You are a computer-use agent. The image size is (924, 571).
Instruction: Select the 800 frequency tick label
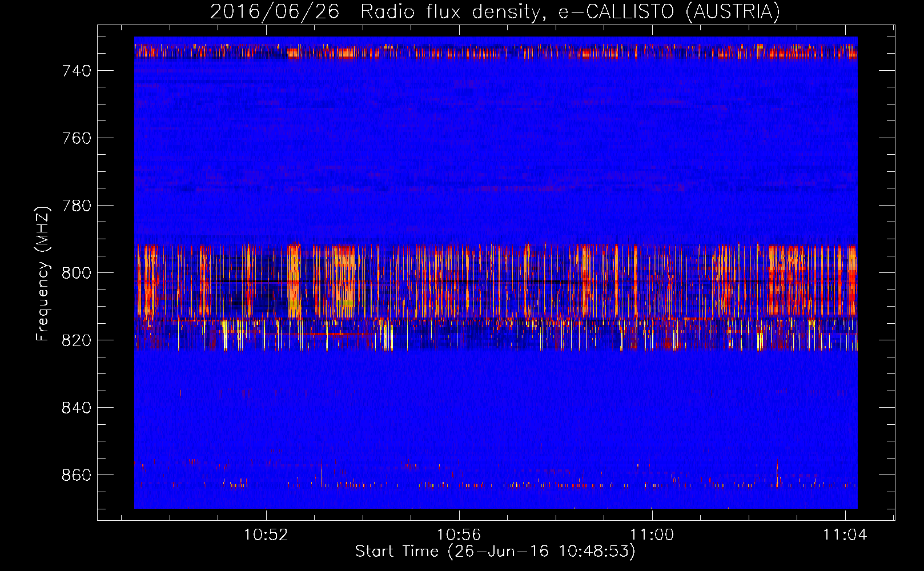[x=77, y=273]
